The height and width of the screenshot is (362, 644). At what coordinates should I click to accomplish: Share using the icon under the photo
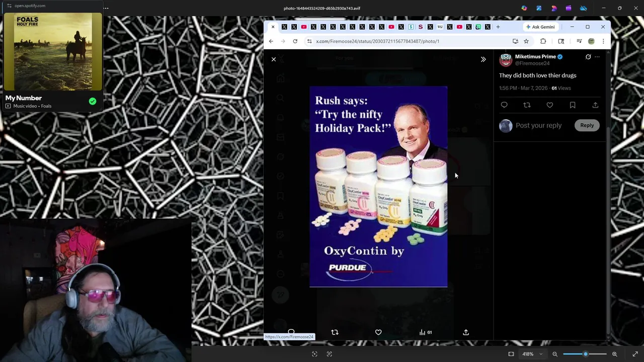pyautogui.click(x=466, y=332)
